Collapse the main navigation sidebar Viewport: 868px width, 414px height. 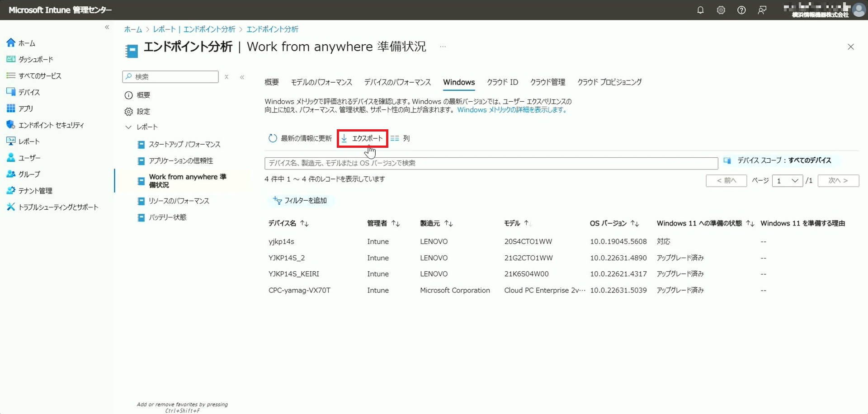pos(107,27)
